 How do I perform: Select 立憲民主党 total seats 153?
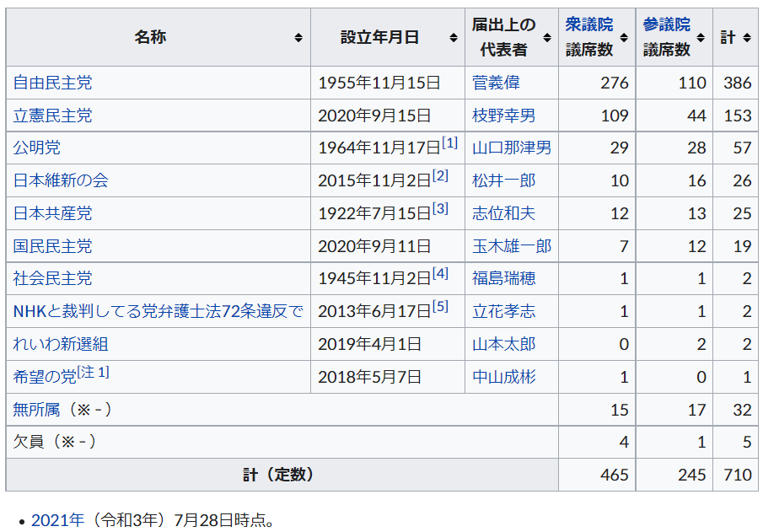[x=738, y=116]
